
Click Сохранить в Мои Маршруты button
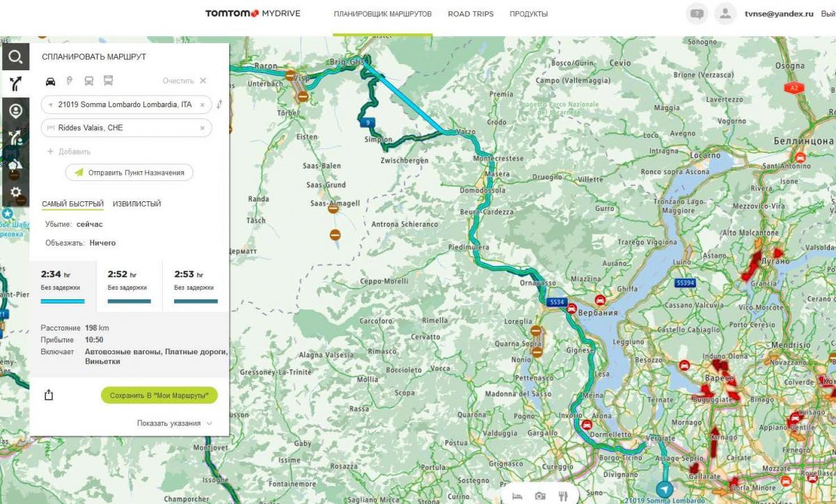pyautogui.click(x=160, y=395)
